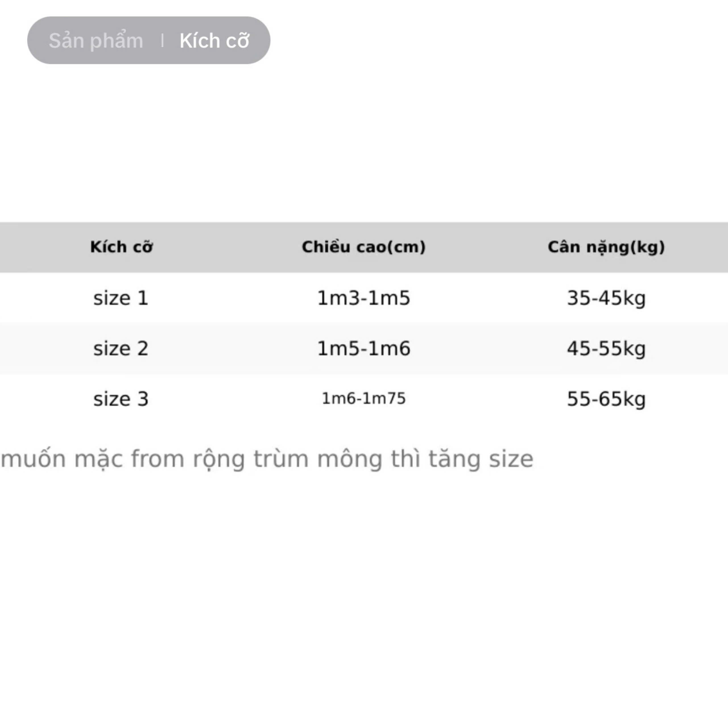Click the 55-65kg weight cell

pyautogui.click(x=606, y=399)
